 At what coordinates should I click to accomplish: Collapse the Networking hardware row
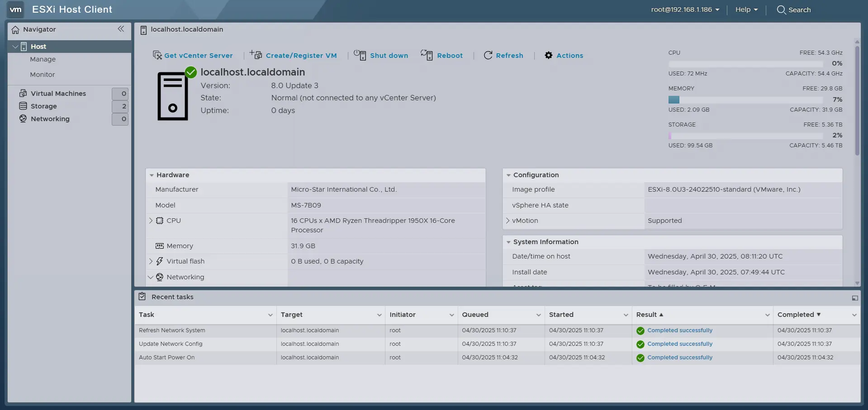pos(151,277)
